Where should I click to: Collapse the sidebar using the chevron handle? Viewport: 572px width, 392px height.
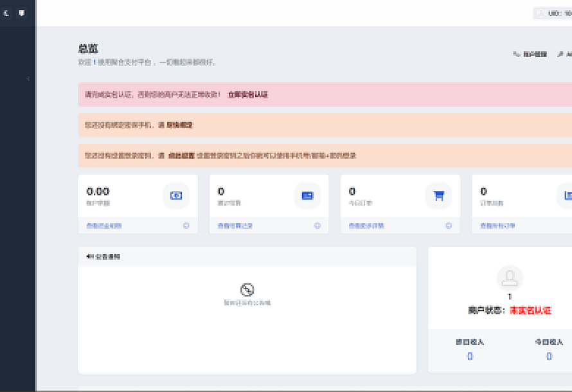pos(28,78)
